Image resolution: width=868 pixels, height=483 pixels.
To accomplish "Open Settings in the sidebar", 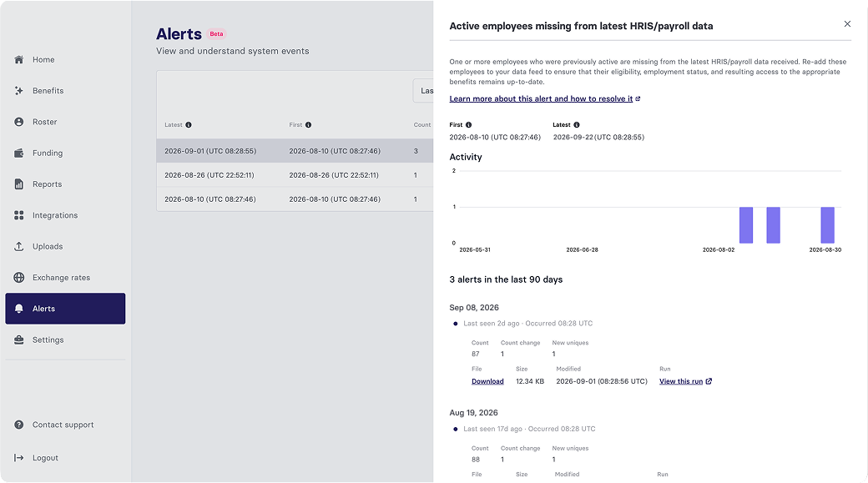I will pos(48,340).
